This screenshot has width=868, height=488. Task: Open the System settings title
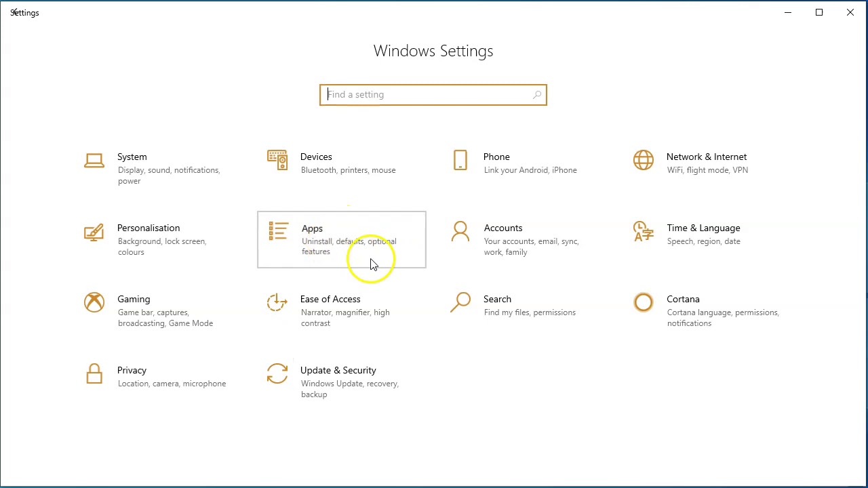(x=132, y=157)
